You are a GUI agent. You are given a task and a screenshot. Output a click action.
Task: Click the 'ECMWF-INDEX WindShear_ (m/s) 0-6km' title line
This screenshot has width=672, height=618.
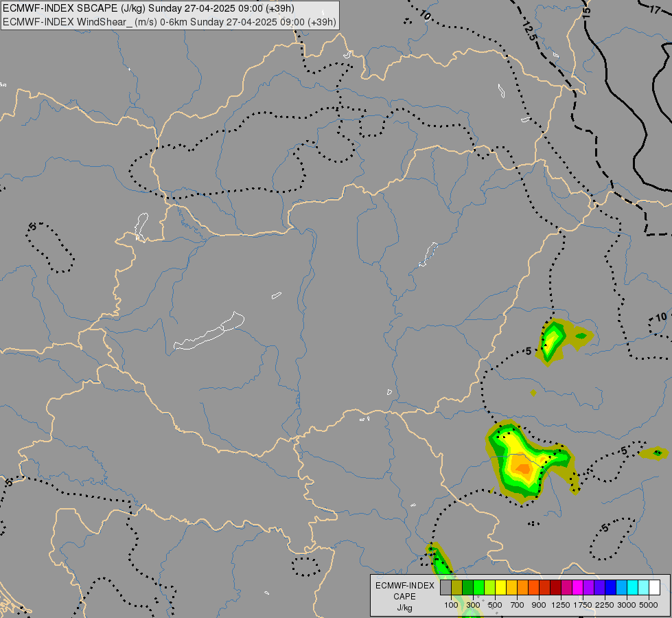170,22
